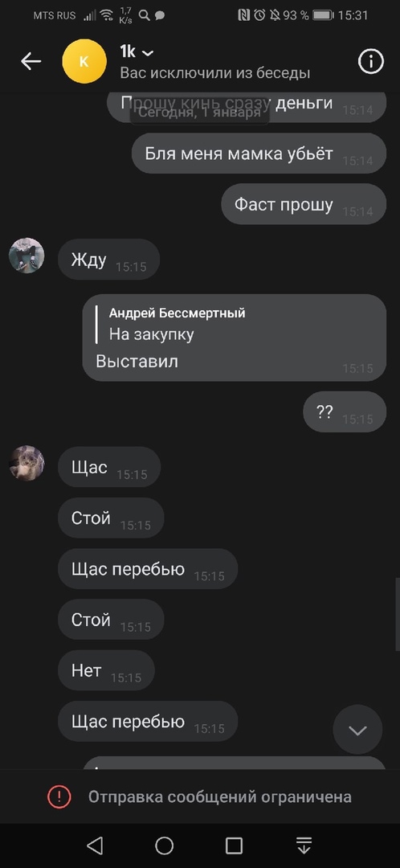Tap the red exclamation warning icon
The image size is (400, 868).
tap(59, 797)
